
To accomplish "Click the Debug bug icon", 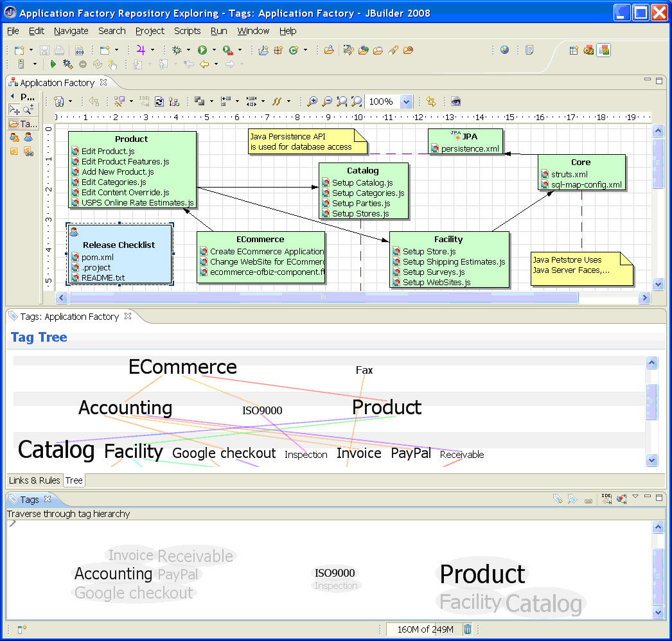I will (177, 50).
